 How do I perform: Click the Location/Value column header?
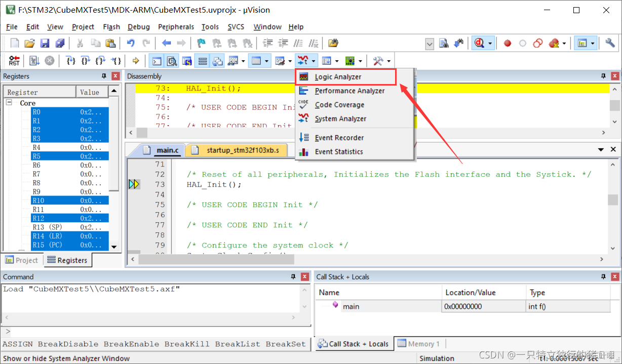[484, 293]
